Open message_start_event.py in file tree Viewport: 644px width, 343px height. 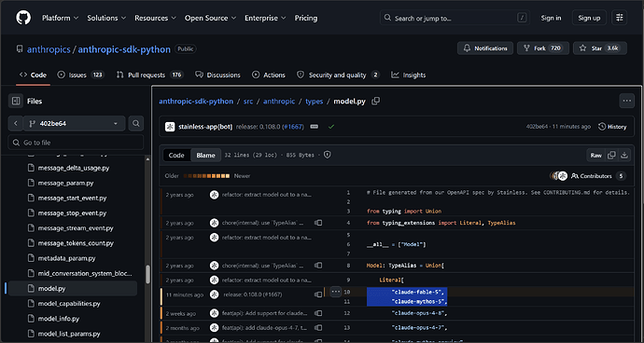pos(73,199)
